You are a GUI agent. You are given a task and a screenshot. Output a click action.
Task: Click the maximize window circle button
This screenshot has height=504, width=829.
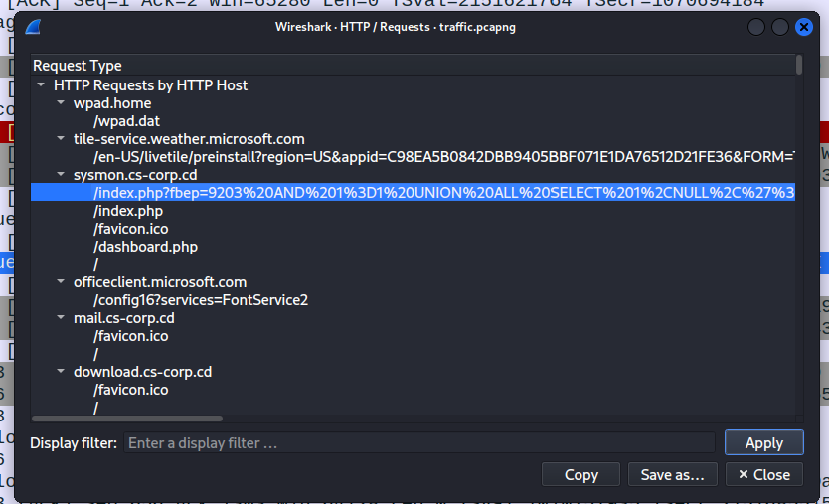(780, 27)
